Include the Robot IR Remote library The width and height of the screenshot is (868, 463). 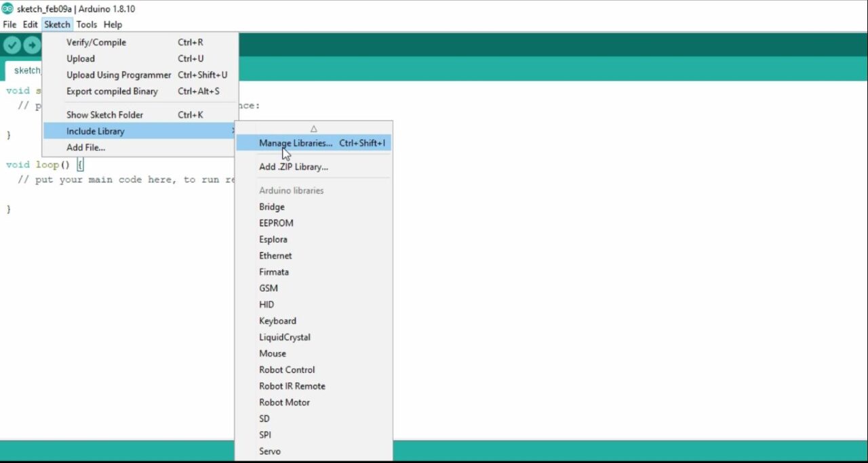pos(313,386)
